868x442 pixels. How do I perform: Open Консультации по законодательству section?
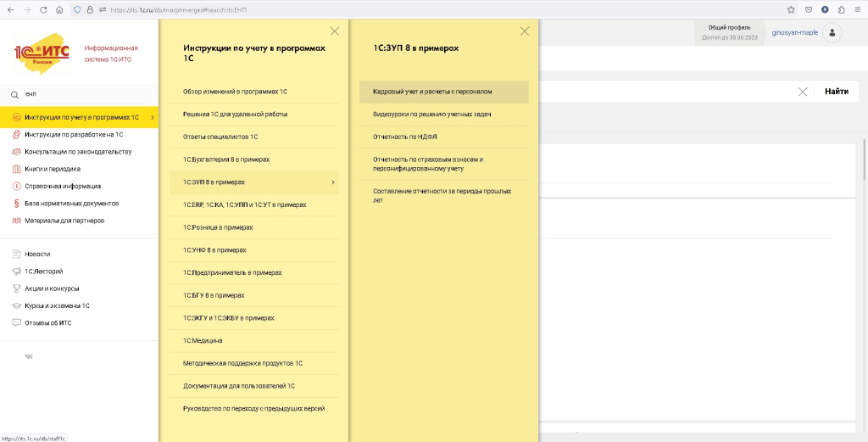pos(78,152)
